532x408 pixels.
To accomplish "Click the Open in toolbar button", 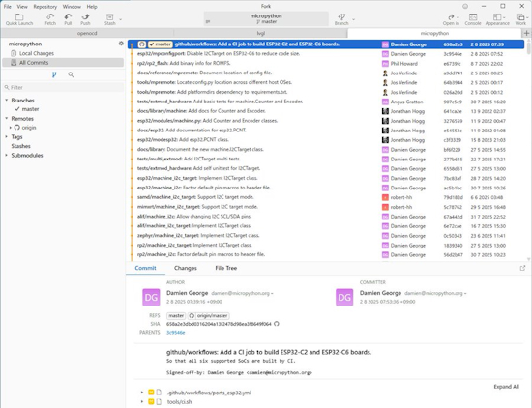I will click(x=451, y=19).
